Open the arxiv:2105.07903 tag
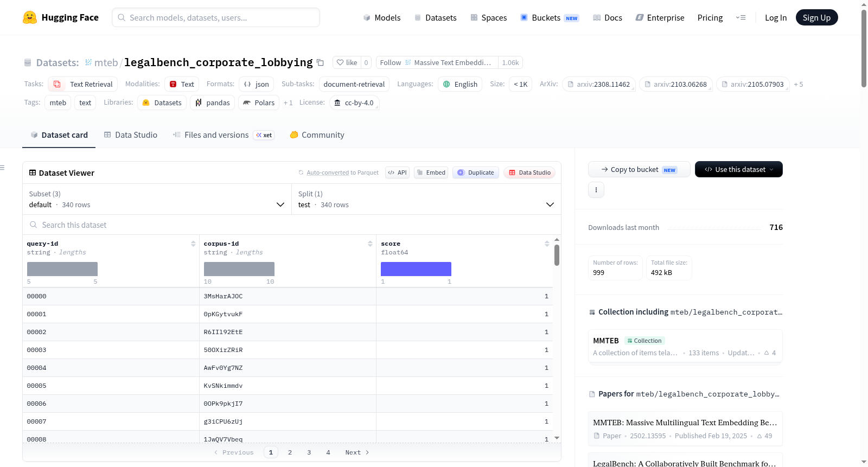The height and width of the screenshot is (467, 868). coord(753,84)
